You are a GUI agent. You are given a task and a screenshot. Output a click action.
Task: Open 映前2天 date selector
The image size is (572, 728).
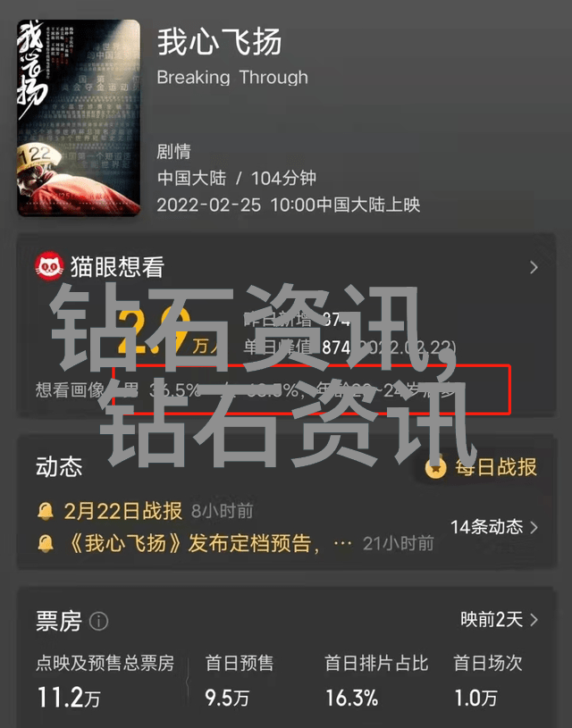[x=500, y=619]
